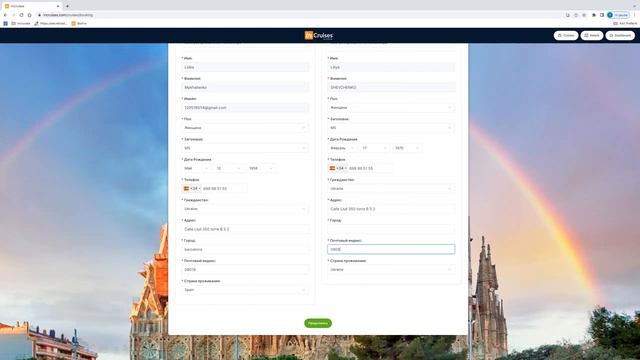Open the first bookmarks folder
The height and width of the screenshot is (360, 640).
(21, 24)
